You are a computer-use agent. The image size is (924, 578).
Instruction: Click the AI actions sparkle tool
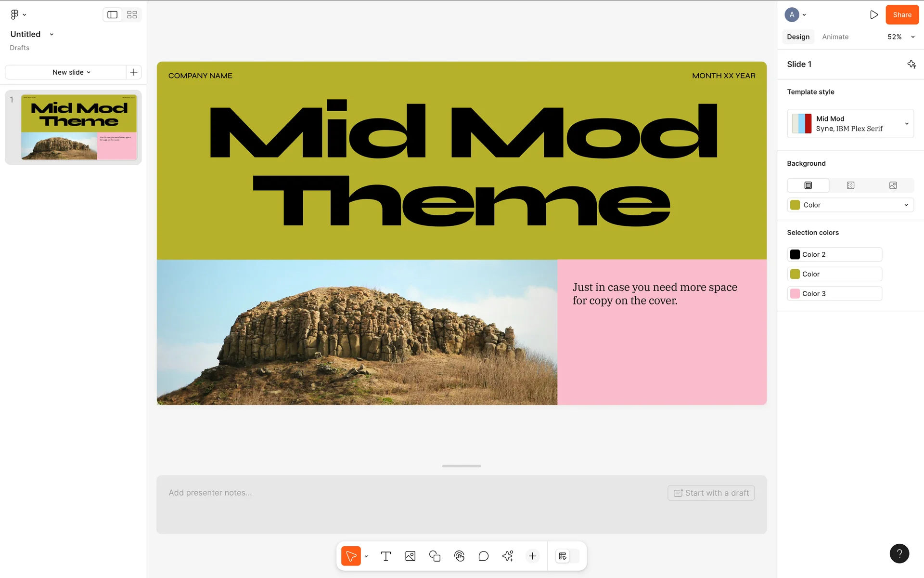[508, 556]
